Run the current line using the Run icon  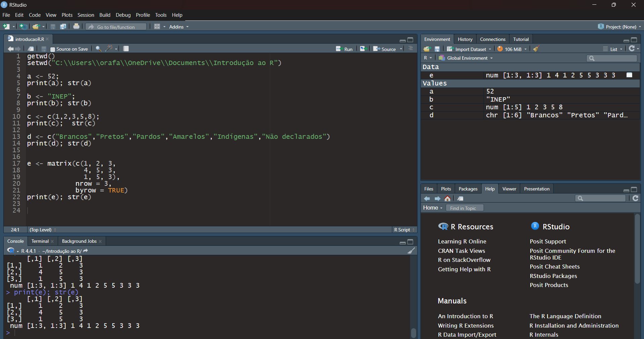(345, 49)
